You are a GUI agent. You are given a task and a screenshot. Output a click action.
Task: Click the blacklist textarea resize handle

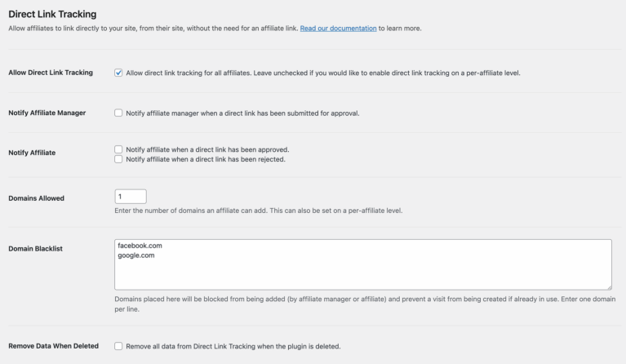pos(609,287)
